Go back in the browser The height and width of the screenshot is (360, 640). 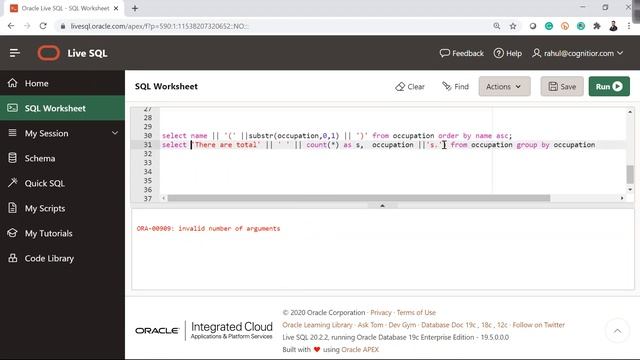click(x=11, y=26)
